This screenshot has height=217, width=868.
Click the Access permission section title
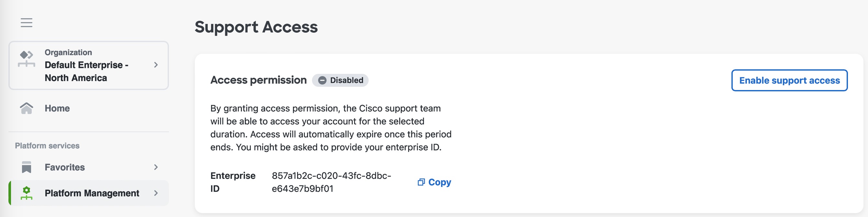[259, 80]
